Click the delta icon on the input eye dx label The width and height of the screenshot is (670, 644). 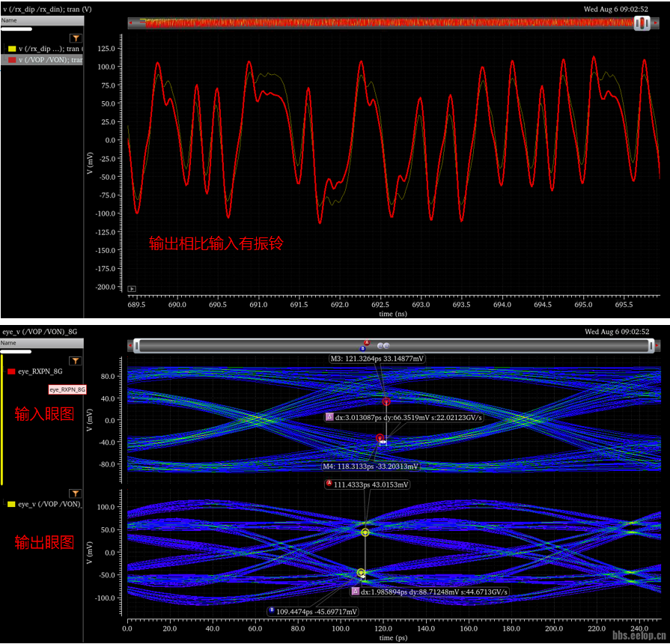pos(329,416)
